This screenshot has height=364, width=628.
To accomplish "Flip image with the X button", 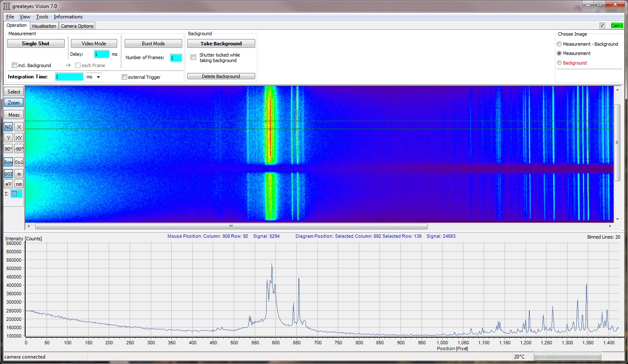I will point(19,127).
